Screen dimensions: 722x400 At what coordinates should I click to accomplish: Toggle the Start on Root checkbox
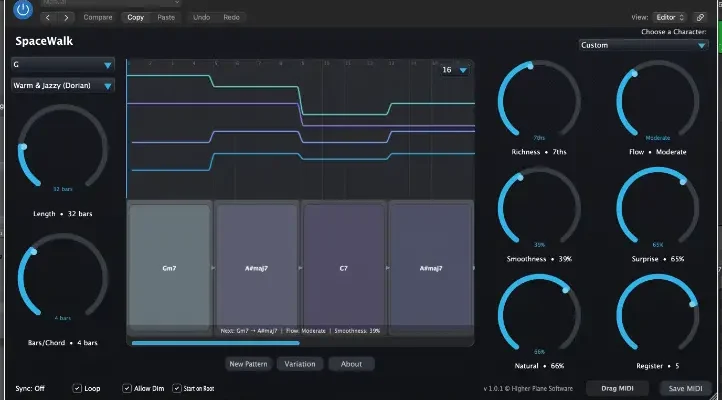click(177, 388)
